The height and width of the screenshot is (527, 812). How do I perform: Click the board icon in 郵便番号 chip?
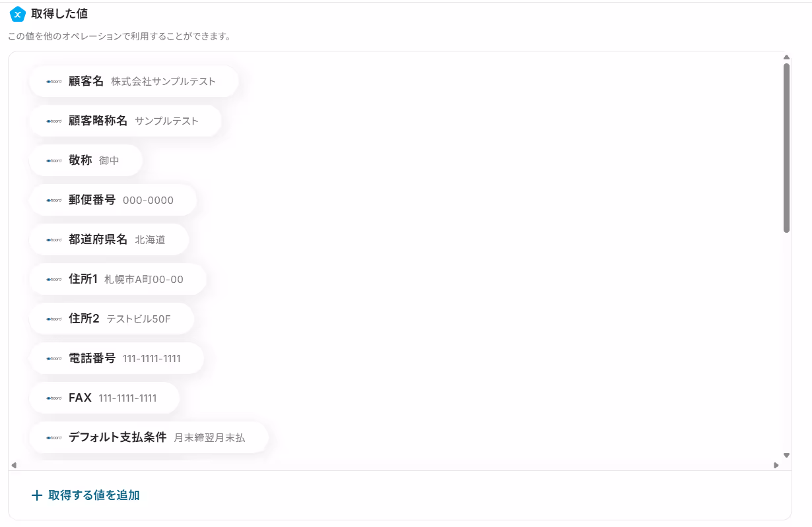coord(54,201)
